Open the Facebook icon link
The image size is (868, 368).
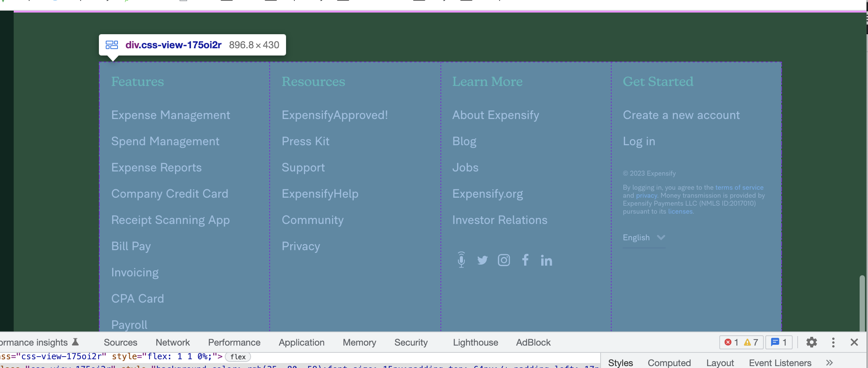(525, 260)
